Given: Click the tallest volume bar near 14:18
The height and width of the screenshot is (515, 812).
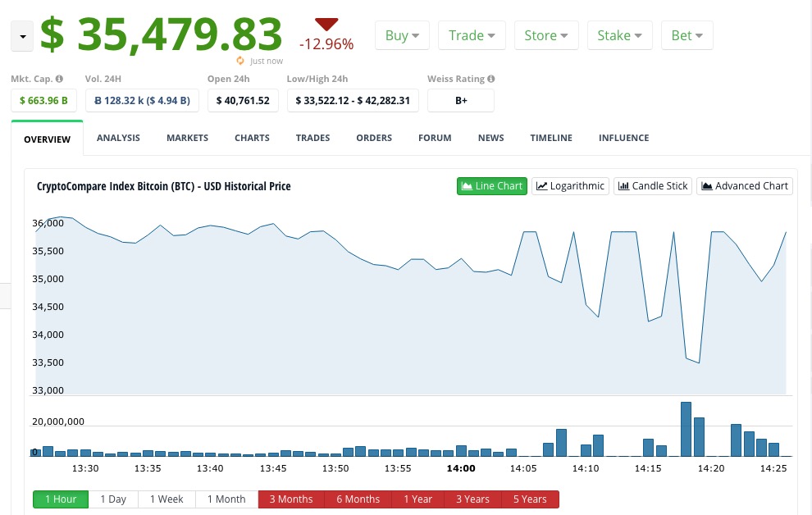Looking at the screenshot, I should click(x=686, y=429).
